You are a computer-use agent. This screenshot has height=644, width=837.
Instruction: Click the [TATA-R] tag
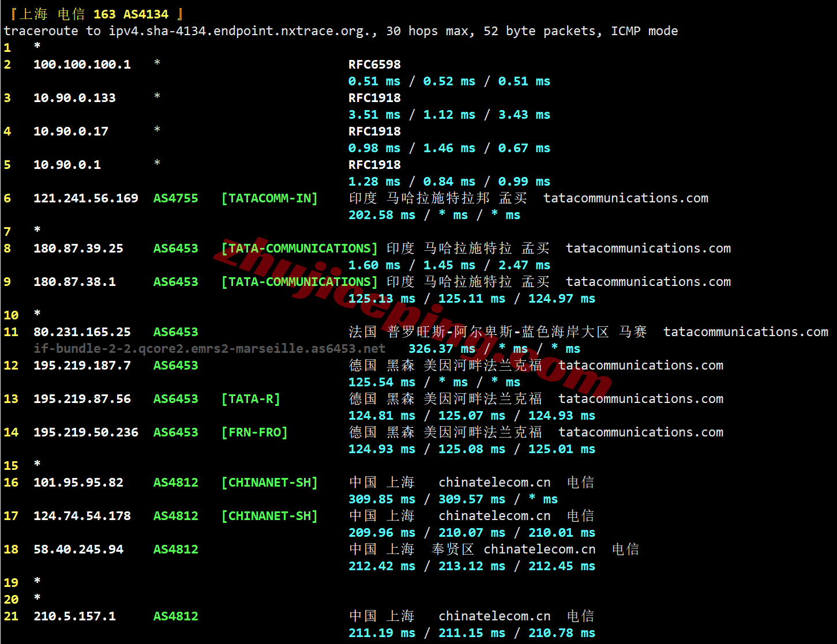[x=251, y=399]
